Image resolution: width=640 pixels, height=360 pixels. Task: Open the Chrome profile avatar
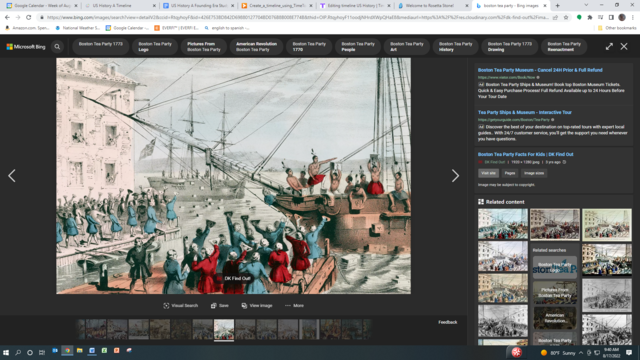pos(622,18)
